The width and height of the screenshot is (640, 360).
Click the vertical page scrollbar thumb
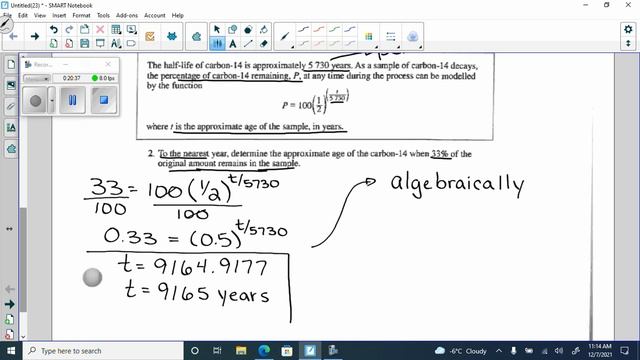pyautogui.click(x=23, y=260)
